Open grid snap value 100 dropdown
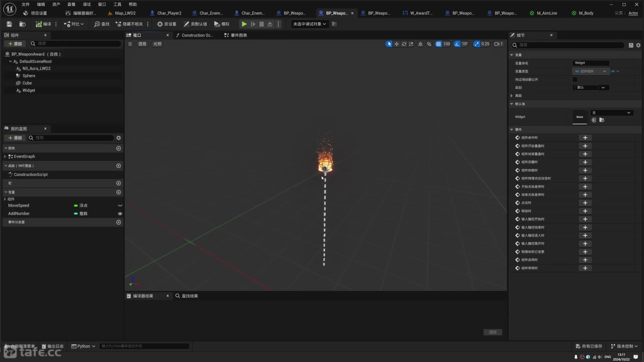Screen dimensions: 644x362 pos(446,44)
